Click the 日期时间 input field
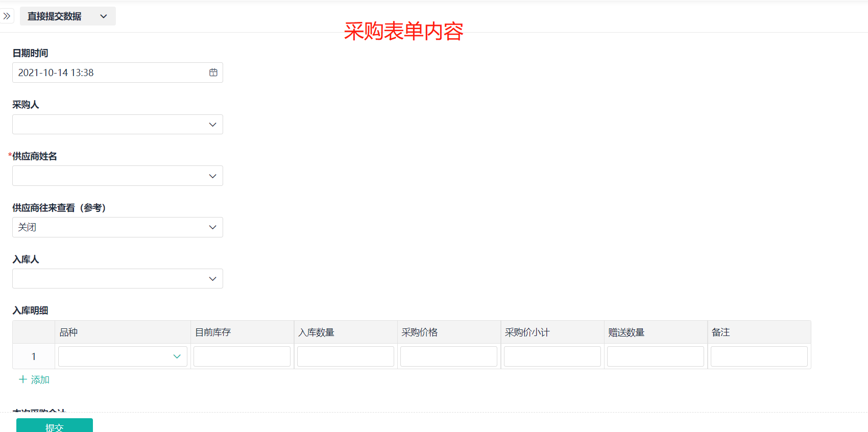Viewport: 868px width, 432px height. click(110, 73)
